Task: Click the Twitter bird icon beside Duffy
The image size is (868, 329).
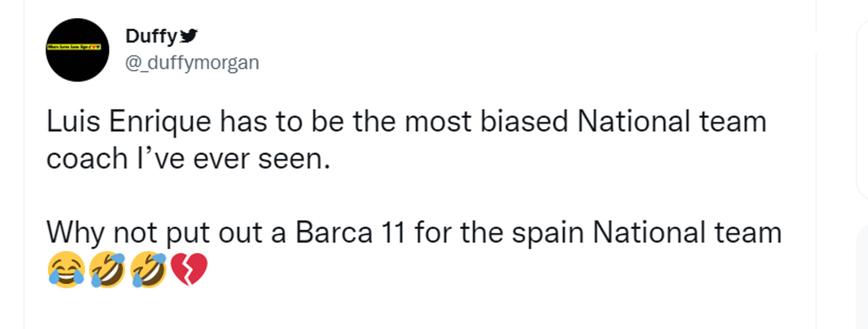Action: [189, 36]
